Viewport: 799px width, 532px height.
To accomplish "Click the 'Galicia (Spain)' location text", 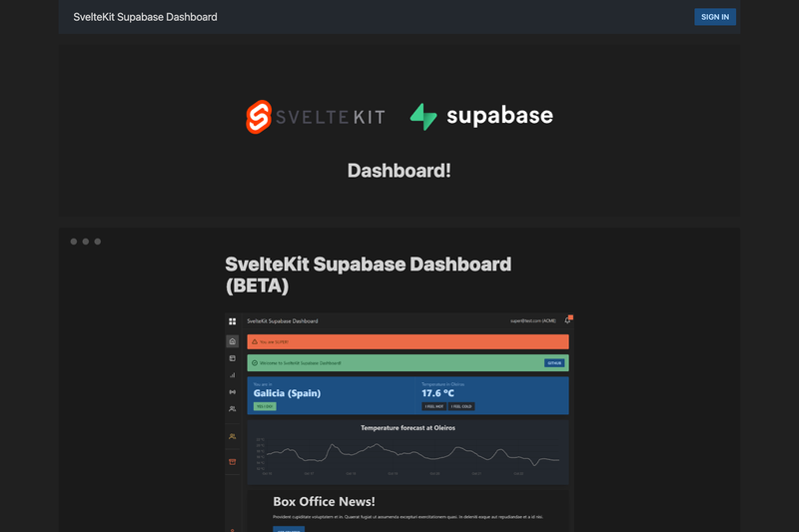I will [287, 393].
